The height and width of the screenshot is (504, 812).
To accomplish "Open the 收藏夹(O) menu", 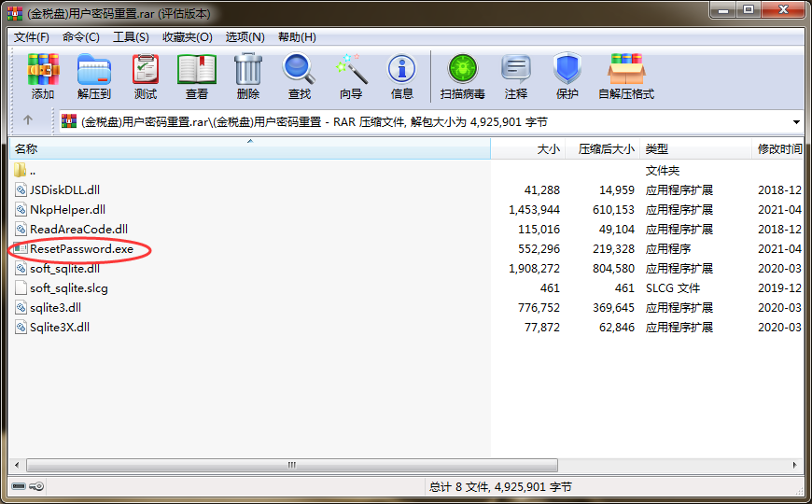I will click(188, 37).
